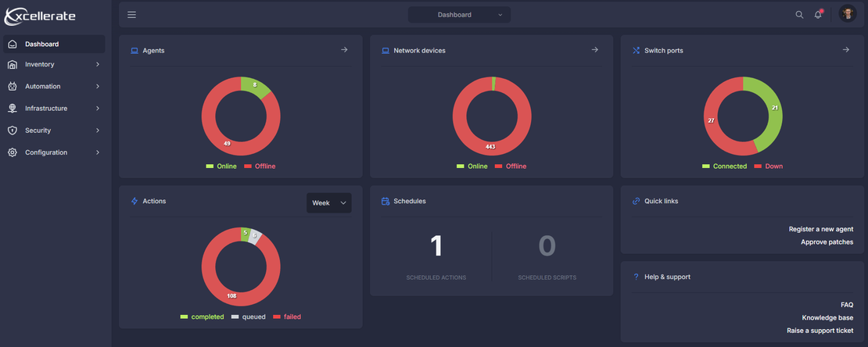Toggle the queued legend in Actions chart
868x347 pixels.
pyautogui.click(x=249, y=317)
